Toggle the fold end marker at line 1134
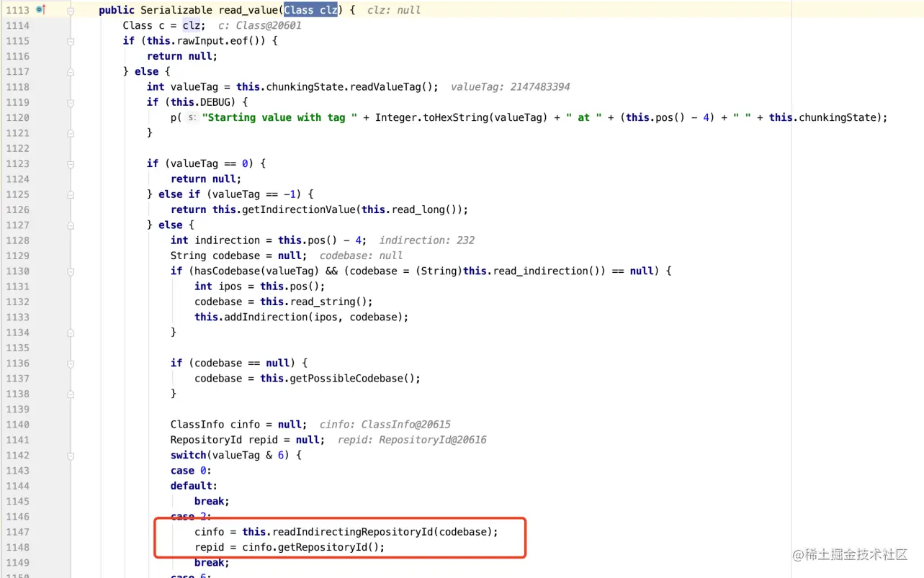This screenshot has width=924, height=578. pos(71,333)
